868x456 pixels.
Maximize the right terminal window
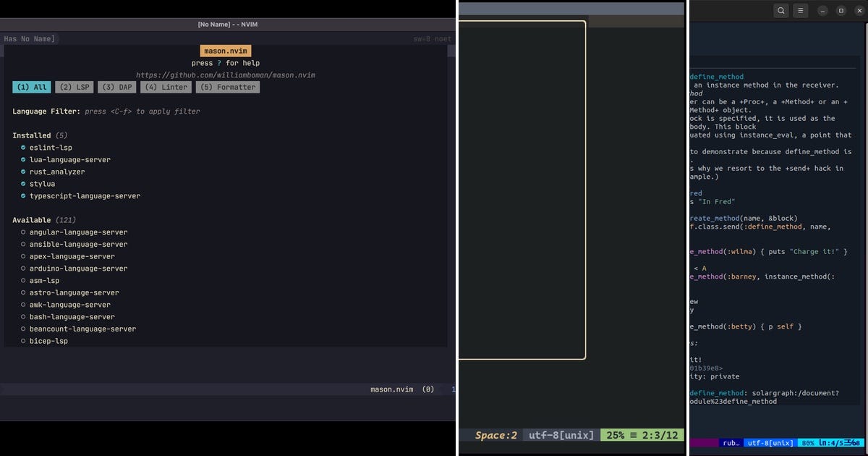pos(841,11)
